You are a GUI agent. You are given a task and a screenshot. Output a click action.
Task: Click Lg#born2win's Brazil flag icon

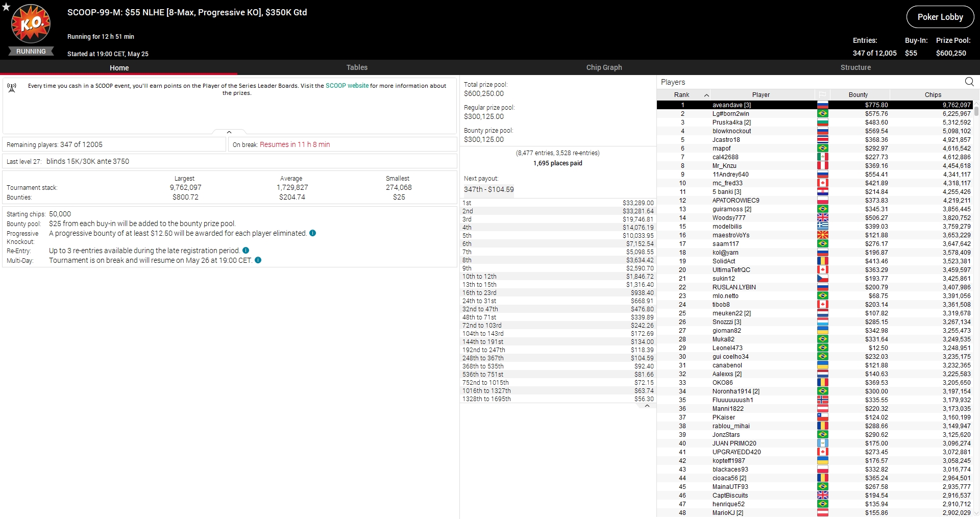pyautogui.click(x=822, y=114)
